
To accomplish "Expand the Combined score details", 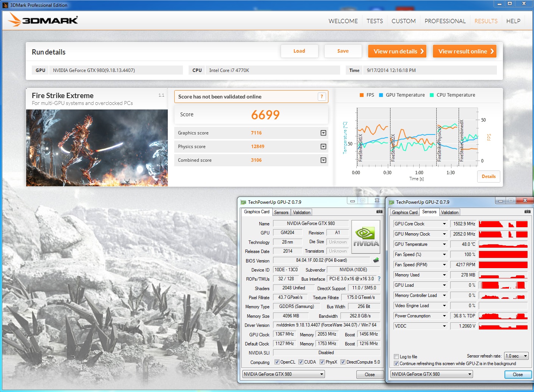I will pos(323,160).
